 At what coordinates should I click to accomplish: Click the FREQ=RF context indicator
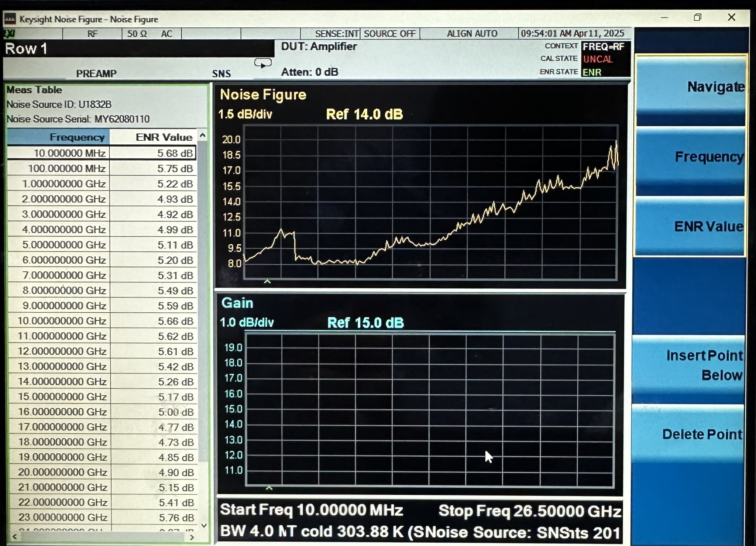point(604,47)
